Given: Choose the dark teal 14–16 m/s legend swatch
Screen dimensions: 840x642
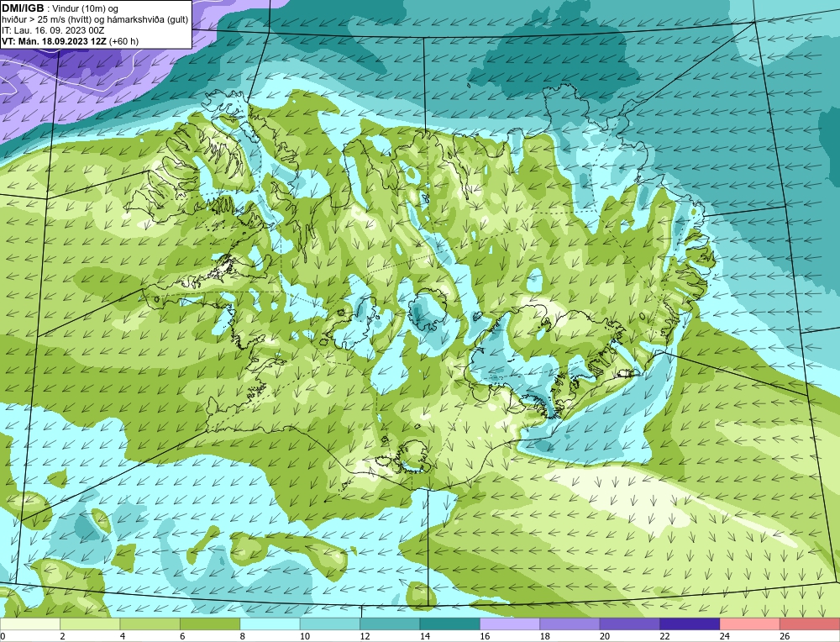Looking at the screenshot, I should pyautogui.click(x=450, y=624).
